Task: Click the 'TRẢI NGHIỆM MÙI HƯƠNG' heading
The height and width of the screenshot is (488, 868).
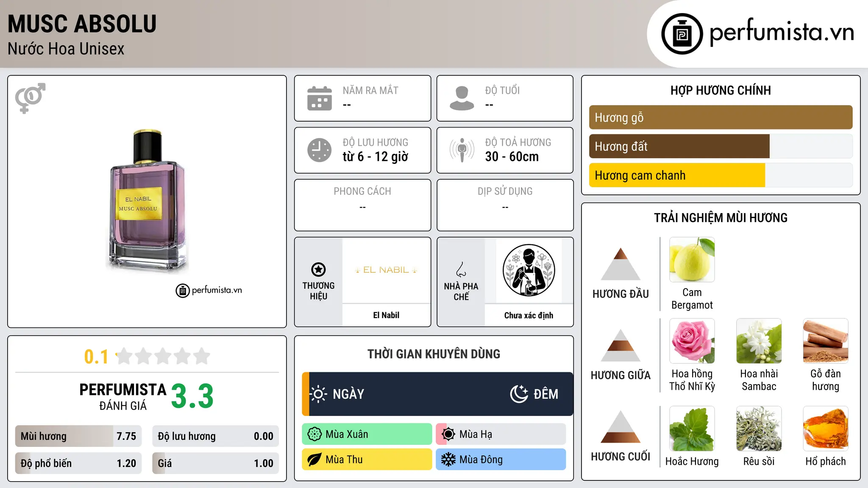Action: tap(721, 218)
